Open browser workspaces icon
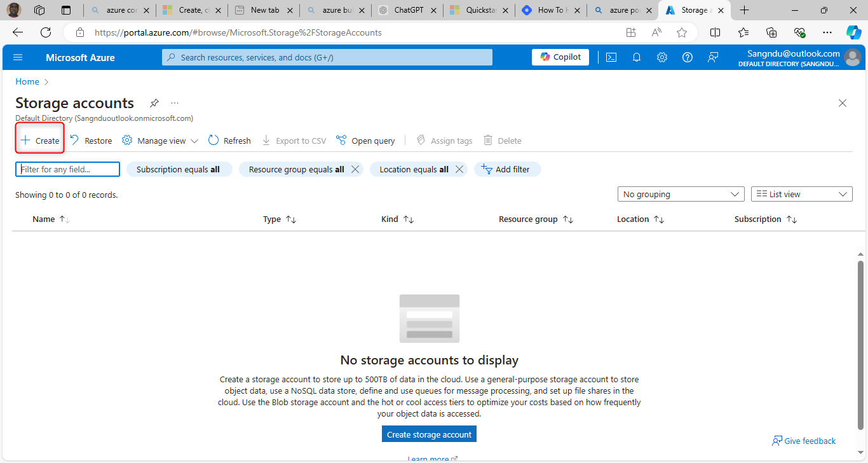This screenshot has width=868, height=463. tap(39, 10)
